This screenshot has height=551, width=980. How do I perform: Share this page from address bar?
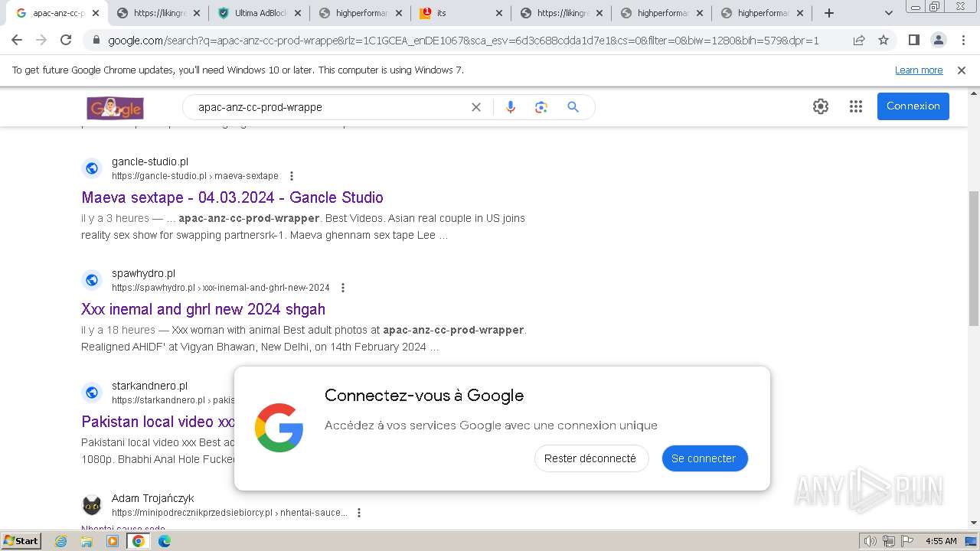tap(859, 40)
